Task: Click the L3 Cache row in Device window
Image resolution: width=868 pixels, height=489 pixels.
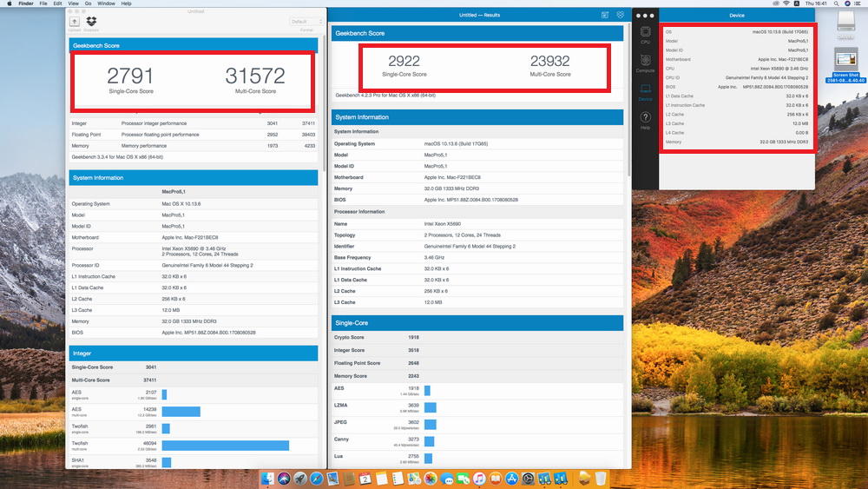Action: [737, 123]
